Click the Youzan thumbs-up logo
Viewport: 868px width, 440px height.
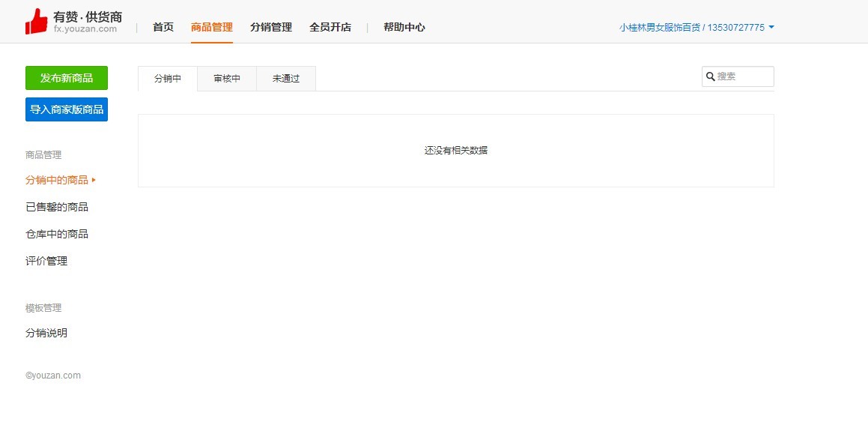click(37, 21)
